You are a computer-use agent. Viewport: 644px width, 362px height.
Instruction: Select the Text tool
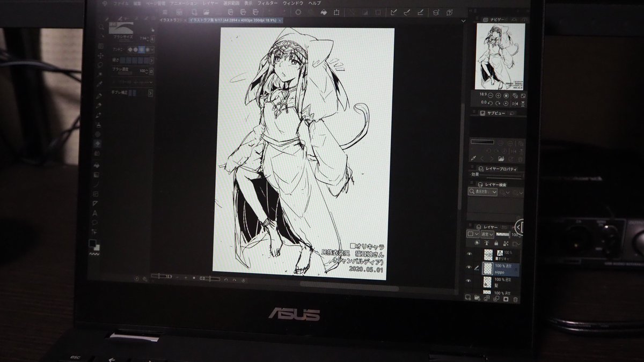pyautogui.click(x=95, y=213)
